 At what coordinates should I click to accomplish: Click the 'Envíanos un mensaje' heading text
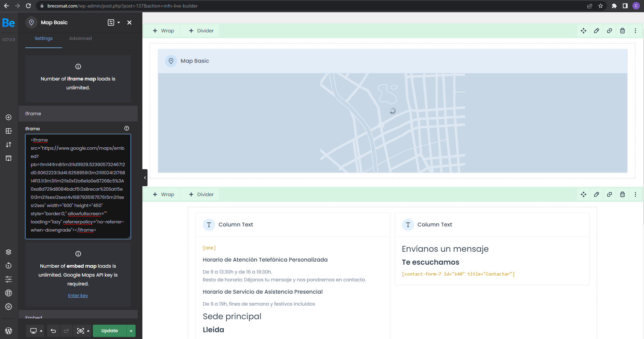coord(445,249)
